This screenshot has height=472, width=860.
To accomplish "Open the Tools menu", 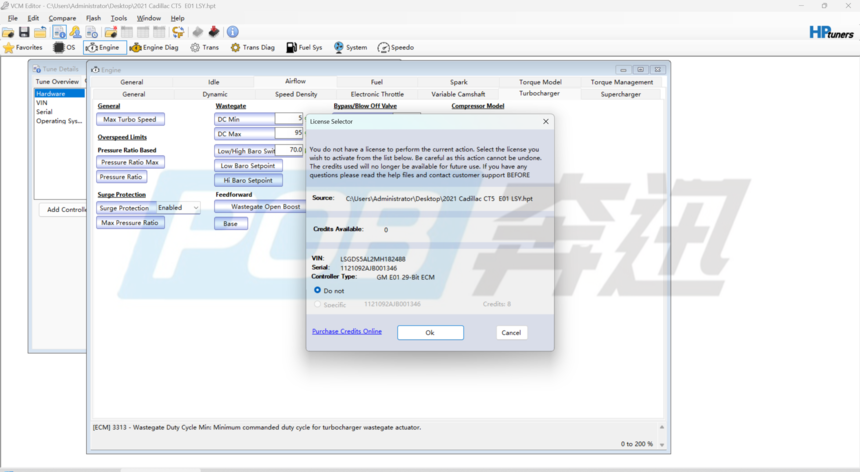I will point(118,18).
